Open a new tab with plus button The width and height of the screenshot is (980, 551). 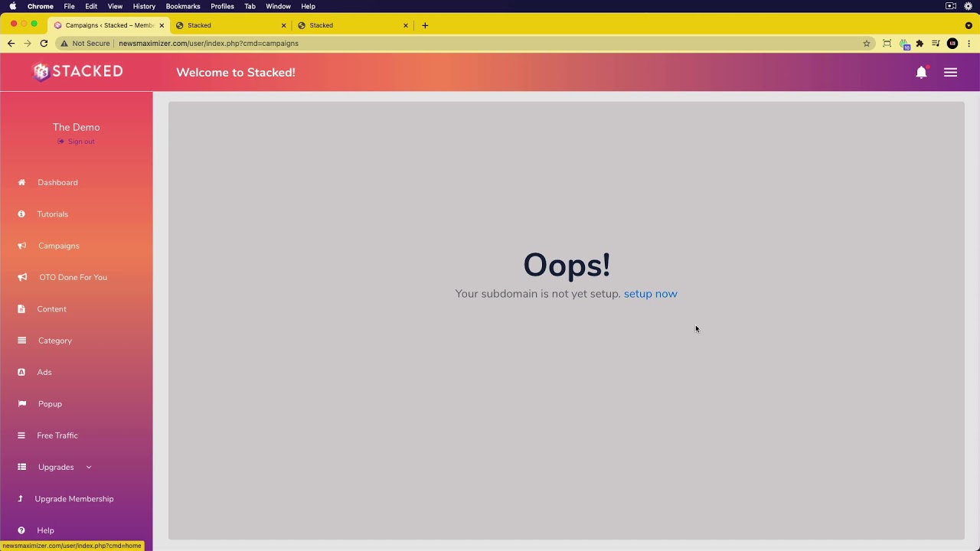[x=425, y=25]
